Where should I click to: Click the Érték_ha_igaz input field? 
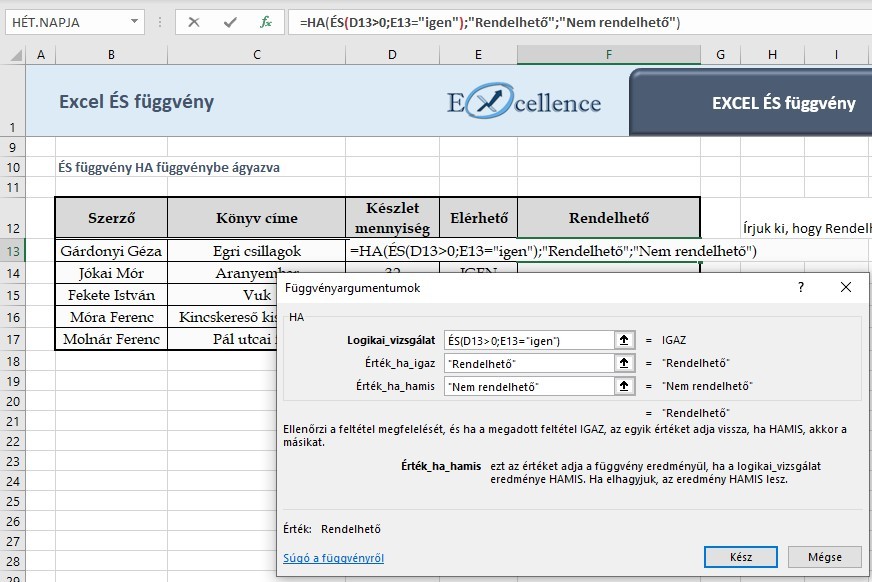click(x=529, y=364)
